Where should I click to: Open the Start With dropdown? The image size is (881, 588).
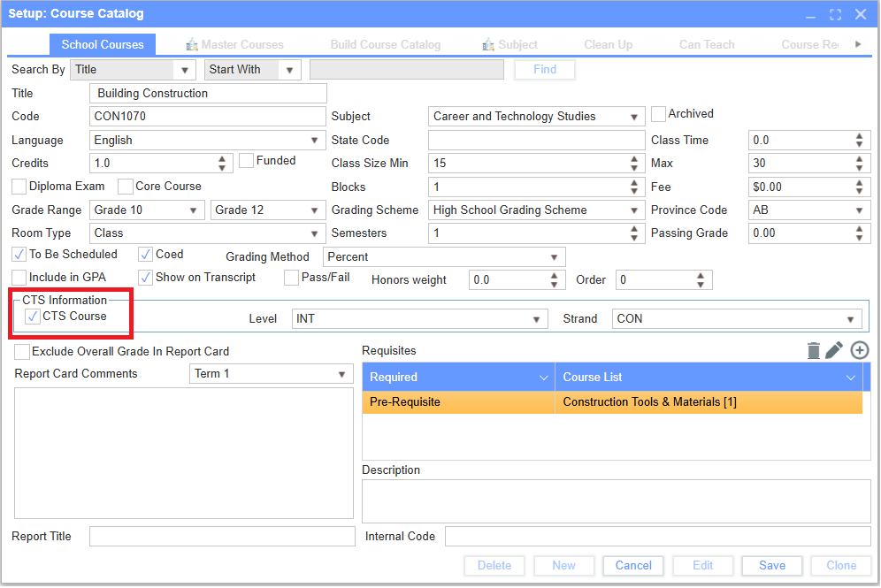[290, 70]
